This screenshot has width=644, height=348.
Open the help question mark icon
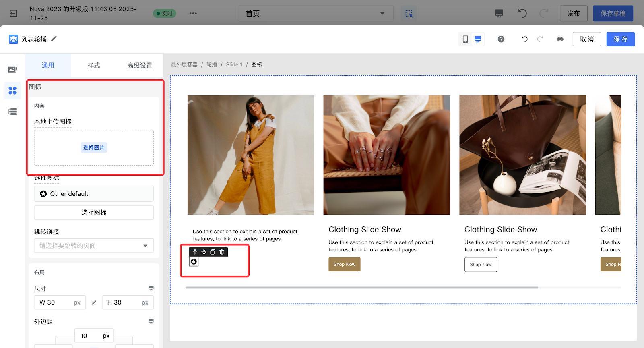pyautogui.click(x=501, y=39)
